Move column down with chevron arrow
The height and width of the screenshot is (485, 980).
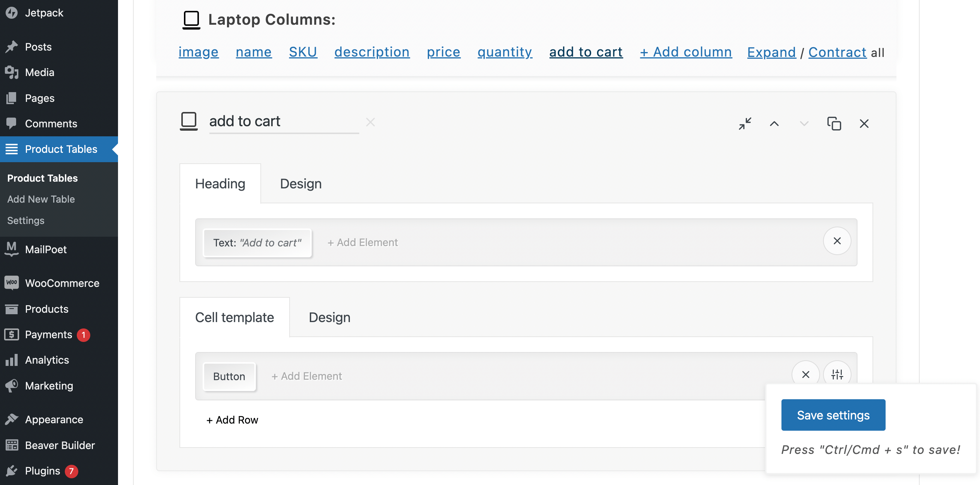804,124
